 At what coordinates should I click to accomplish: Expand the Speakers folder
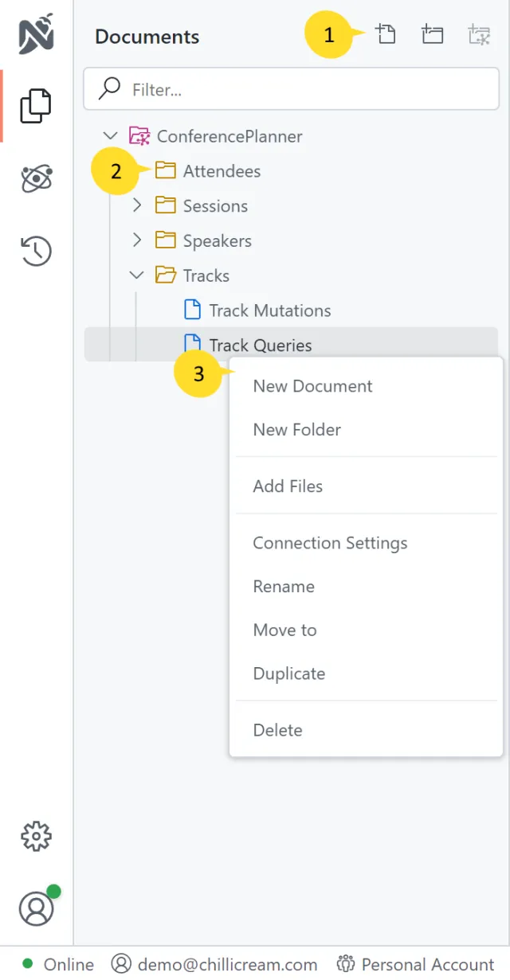137,240
